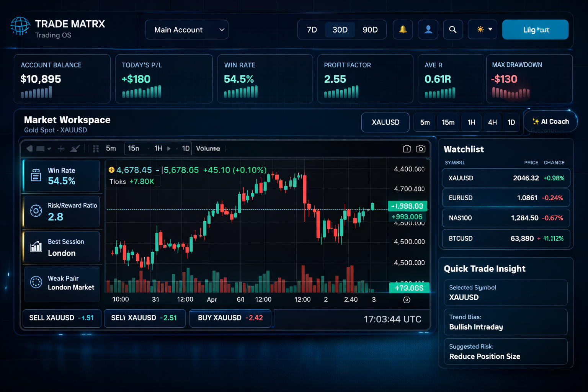Open the Main Account dropdown
588x392 pixels.
186,29
